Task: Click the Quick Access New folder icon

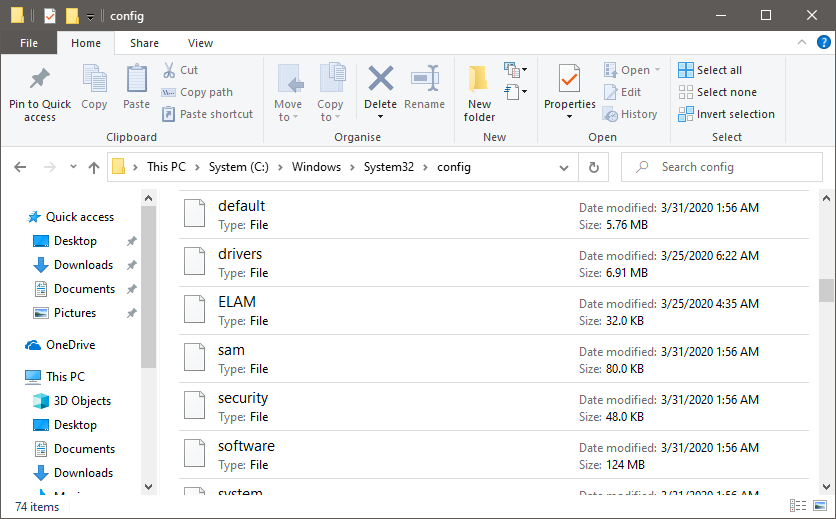Action: pyautogui.click(x=72, y=16)
